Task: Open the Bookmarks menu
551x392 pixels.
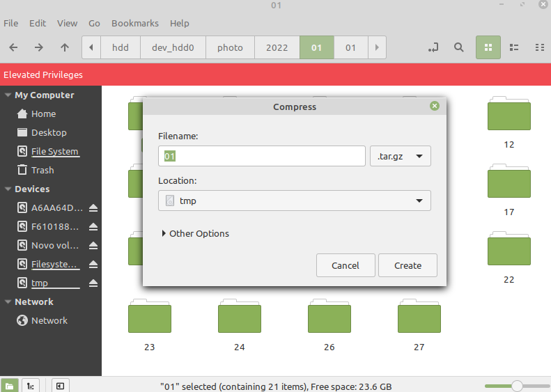Action: [x=135, y=23]
